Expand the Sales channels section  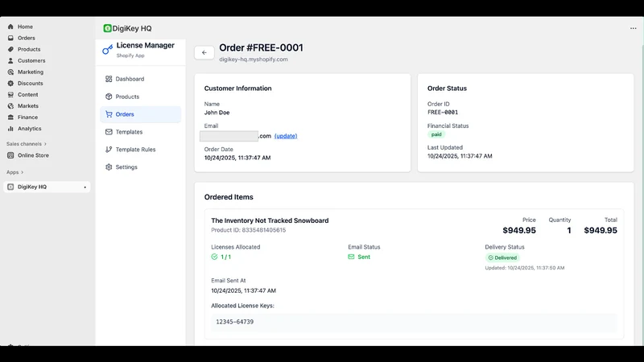pos(27,144)
